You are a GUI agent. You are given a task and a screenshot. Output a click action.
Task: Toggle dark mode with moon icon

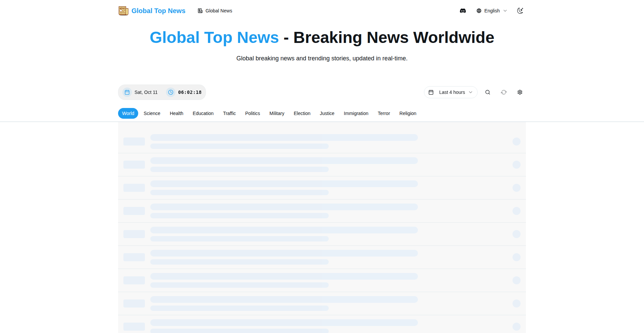[x=520, y=11]
